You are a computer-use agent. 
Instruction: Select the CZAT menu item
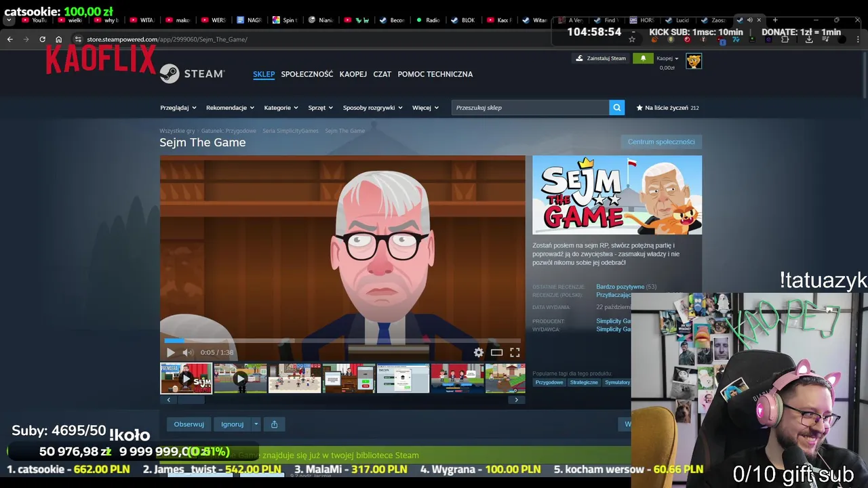(382, 74)
